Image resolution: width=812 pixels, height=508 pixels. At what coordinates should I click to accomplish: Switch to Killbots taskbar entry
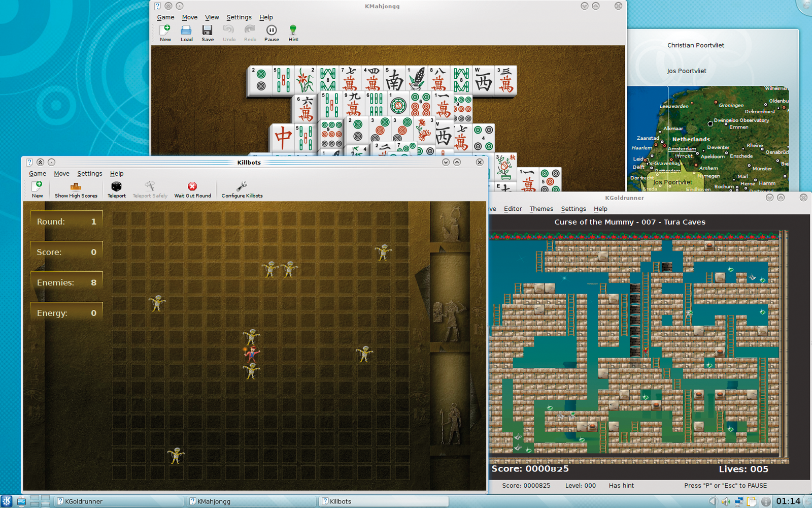[x=384, y=501]
